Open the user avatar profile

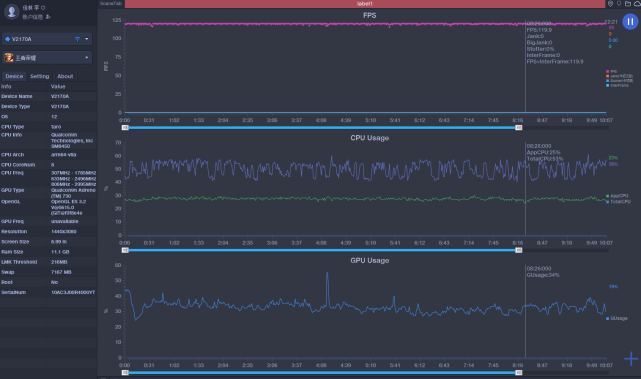[x=11, y=11]
